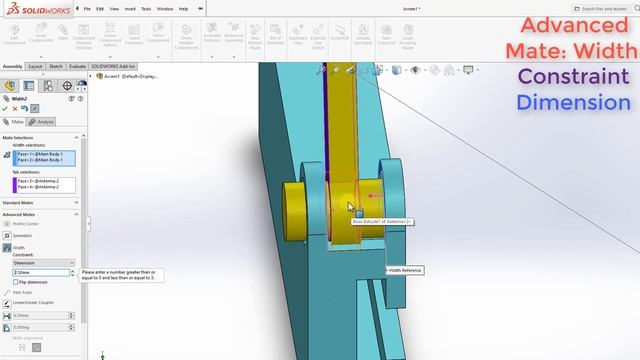Collapse the Mate Selections section
The image size is (640, 360).
click(x=76, y=138)
